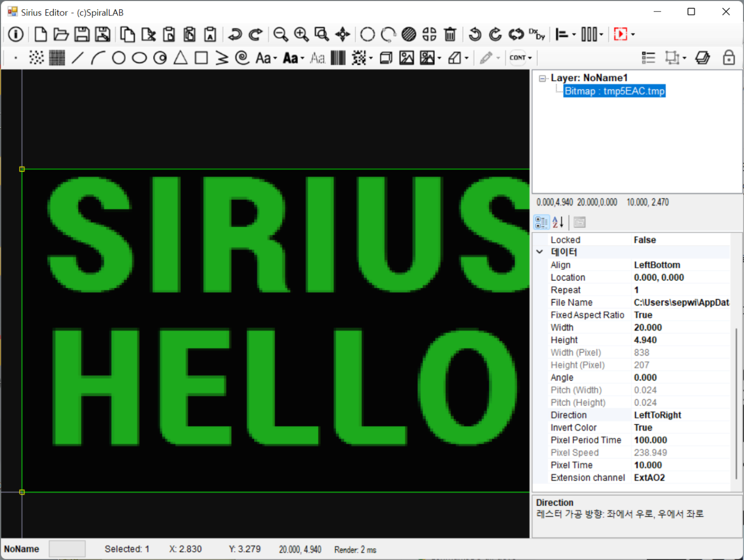This screenshot has height=560, width=744.
Task: Collapse the 데이터 property category
Action: [540, 252]
